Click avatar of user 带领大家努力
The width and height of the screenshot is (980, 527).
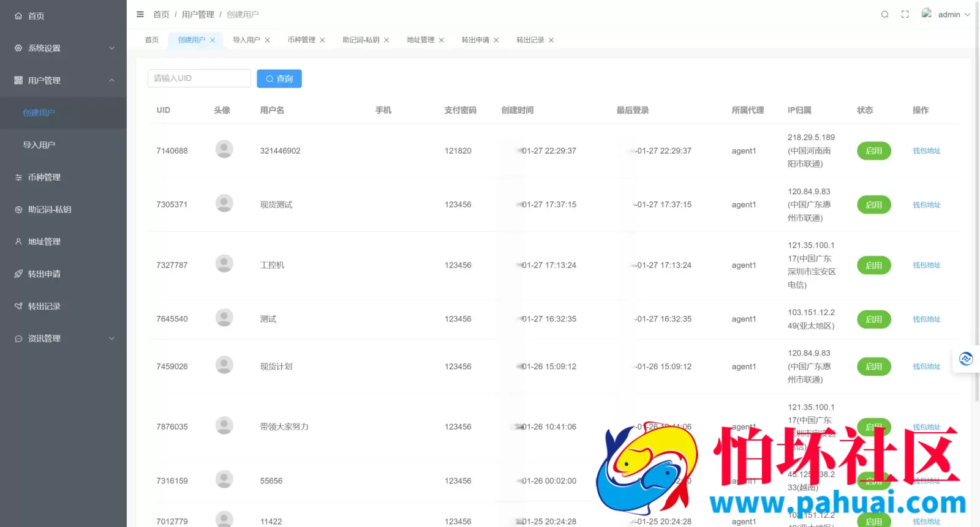(x=224, y=425)
